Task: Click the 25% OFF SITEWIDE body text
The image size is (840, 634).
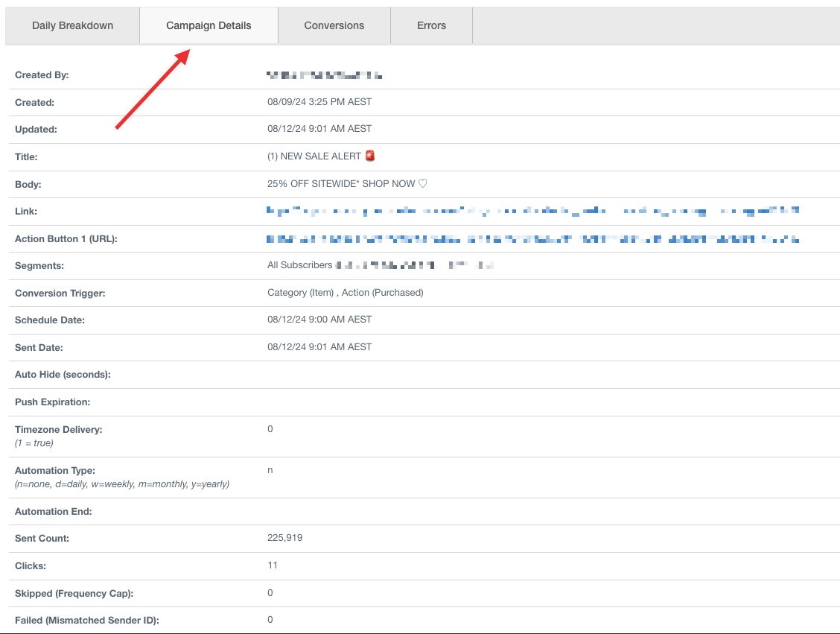Action: click(347, 184)
